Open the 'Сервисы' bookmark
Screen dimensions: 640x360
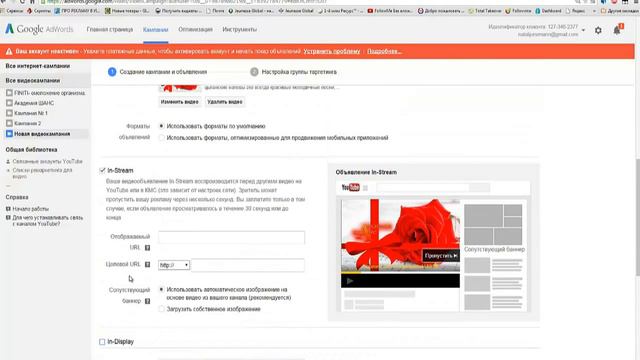pyautogui.click(x=12, y=11)
